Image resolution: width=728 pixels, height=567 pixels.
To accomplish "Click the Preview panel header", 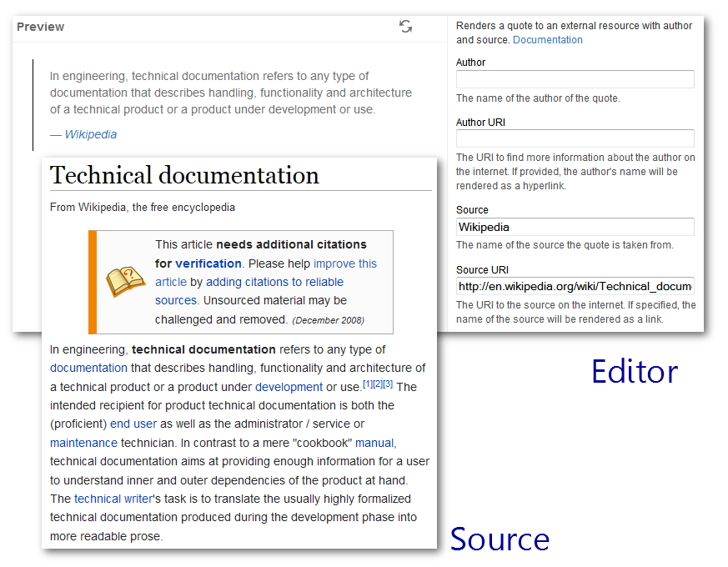I will coord(41,27).
